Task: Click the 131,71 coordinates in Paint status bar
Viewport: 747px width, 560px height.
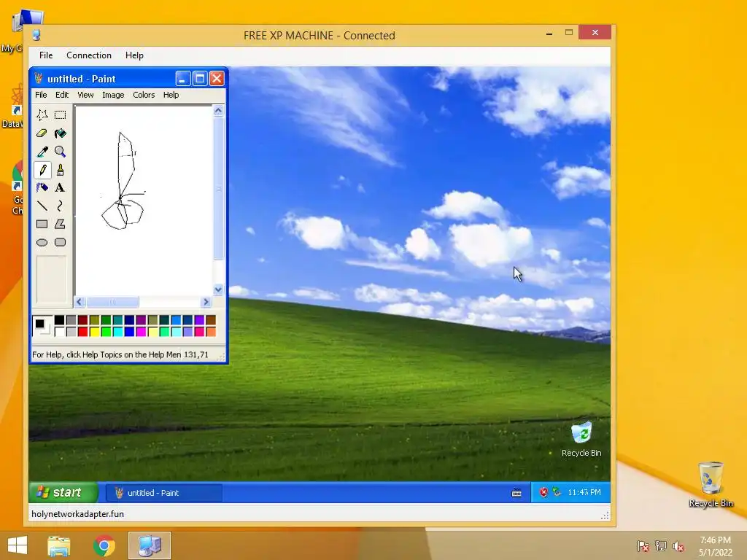Action: click(196, 355)
